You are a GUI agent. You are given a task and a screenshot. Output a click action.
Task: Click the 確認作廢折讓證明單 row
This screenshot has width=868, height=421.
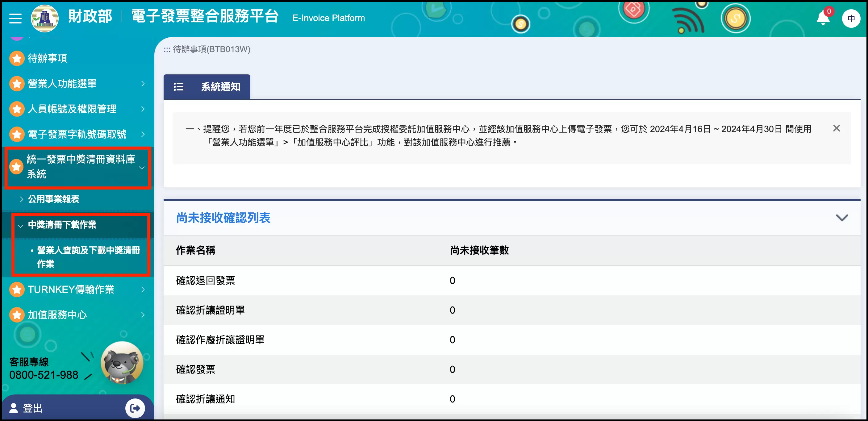(512, 340)
